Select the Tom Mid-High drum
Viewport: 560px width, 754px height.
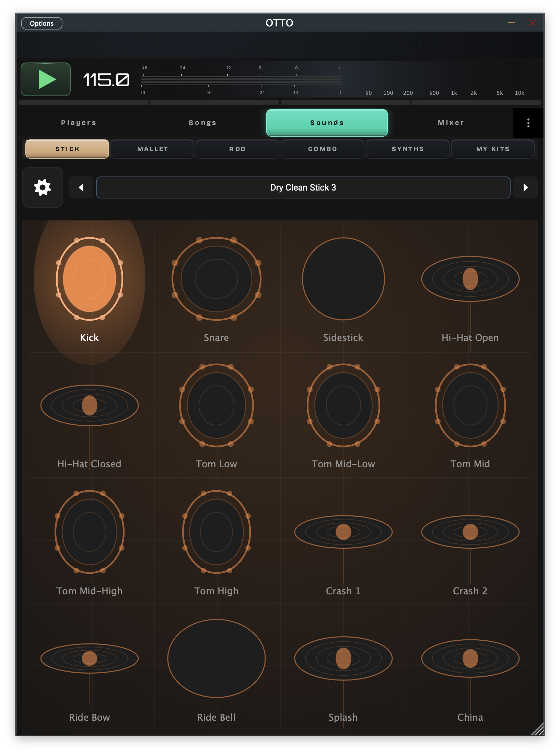pos(90,532)
